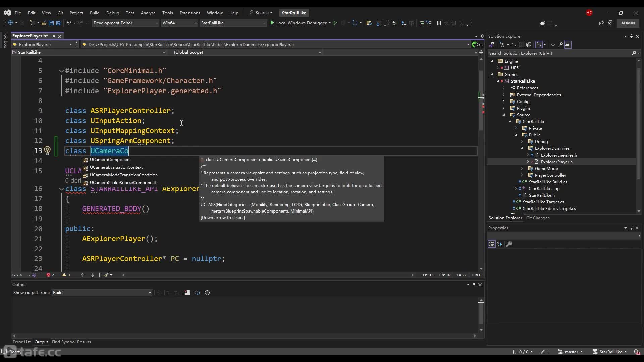Click Clear All in the Output toolbar
Viewport: 644px width, 362px height.
187,293
